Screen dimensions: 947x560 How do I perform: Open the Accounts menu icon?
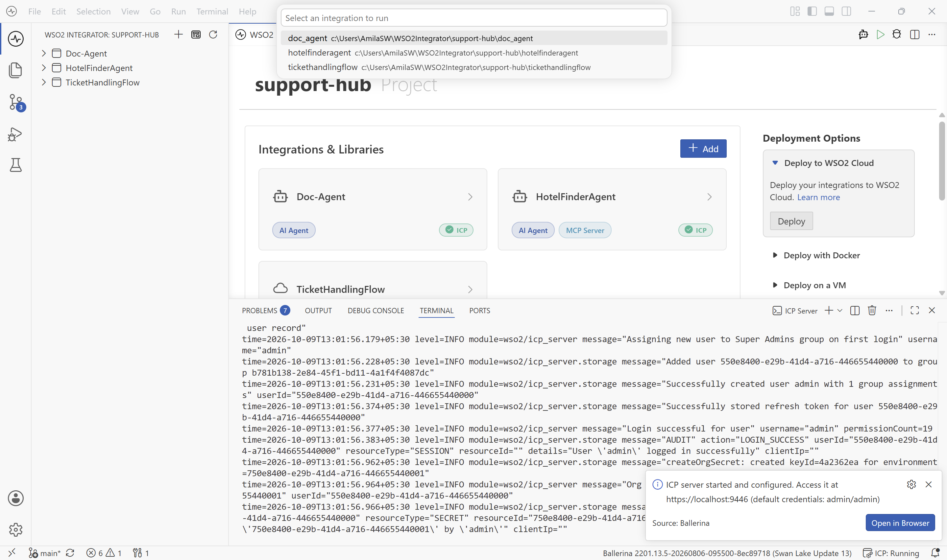[x=15, y=498]
